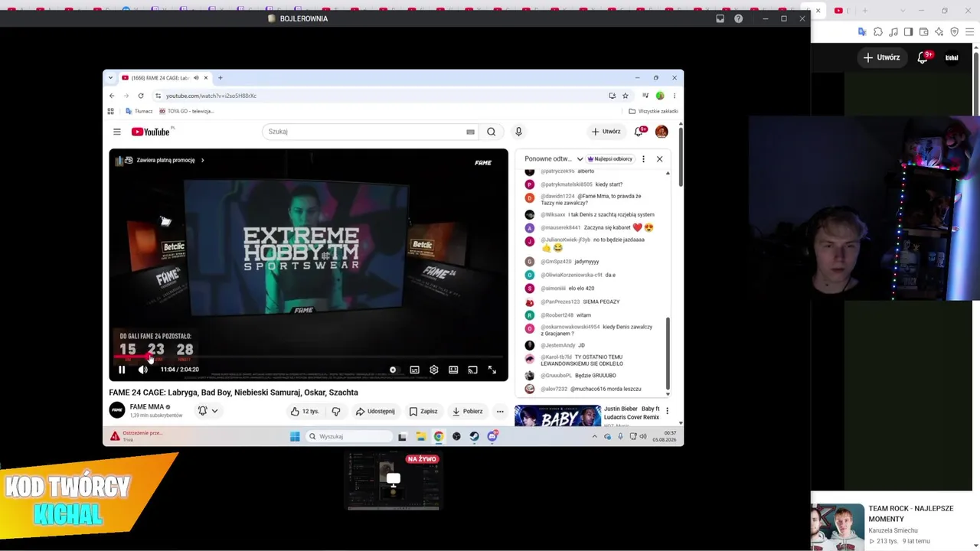The height and width of the screenshot is (551, 980).
Task: Open the Wszystkie zakładki bookmarks folder
Action: click(653, 111)
